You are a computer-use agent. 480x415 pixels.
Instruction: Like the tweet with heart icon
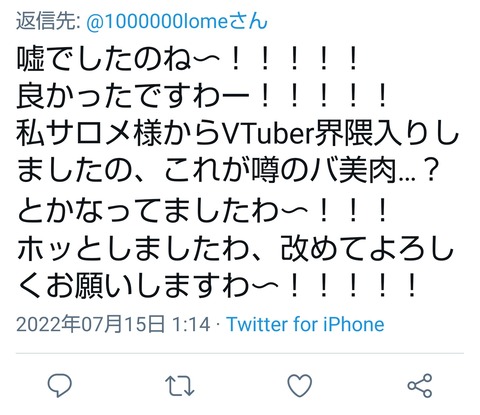coord(300,385)
